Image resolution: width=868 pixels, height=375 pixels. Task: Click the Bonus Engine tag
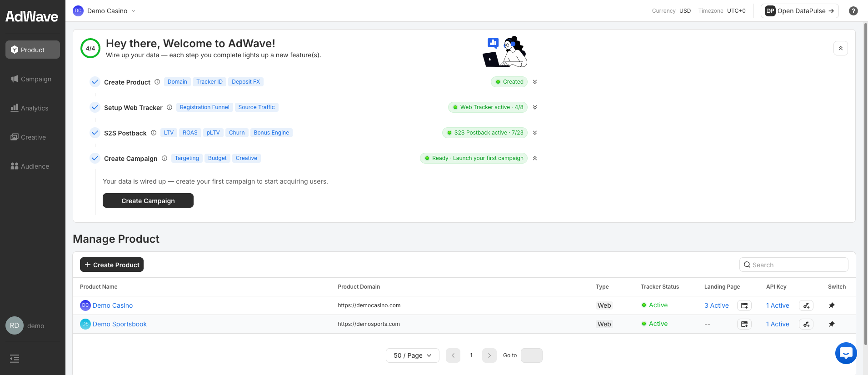pyautogui.click(x=271, y=133)
